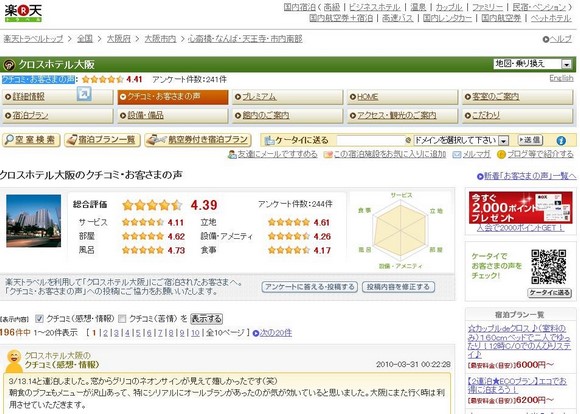Go to review page 10

click(195, 333)
